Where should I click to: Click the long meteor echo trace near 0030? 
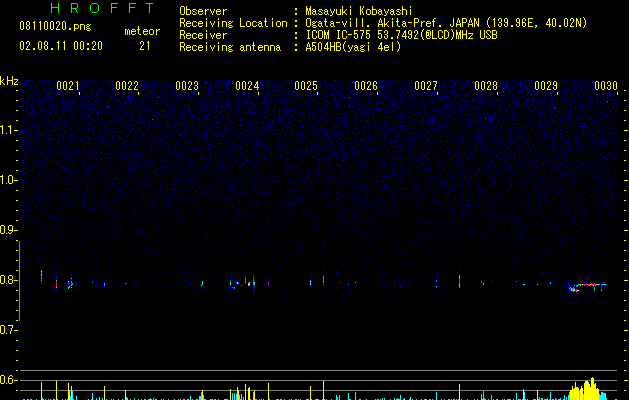587,286
